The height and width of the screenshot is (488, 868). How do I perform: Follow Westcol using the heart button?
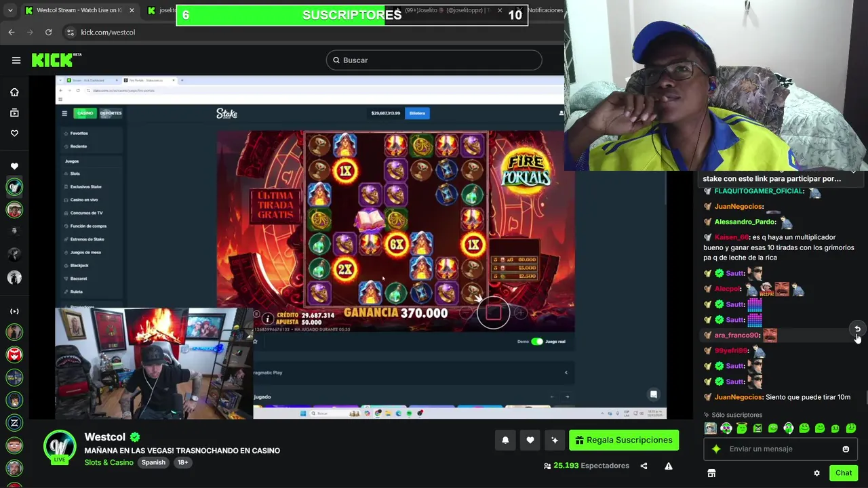pyautogui.click(x=530, y=440)
